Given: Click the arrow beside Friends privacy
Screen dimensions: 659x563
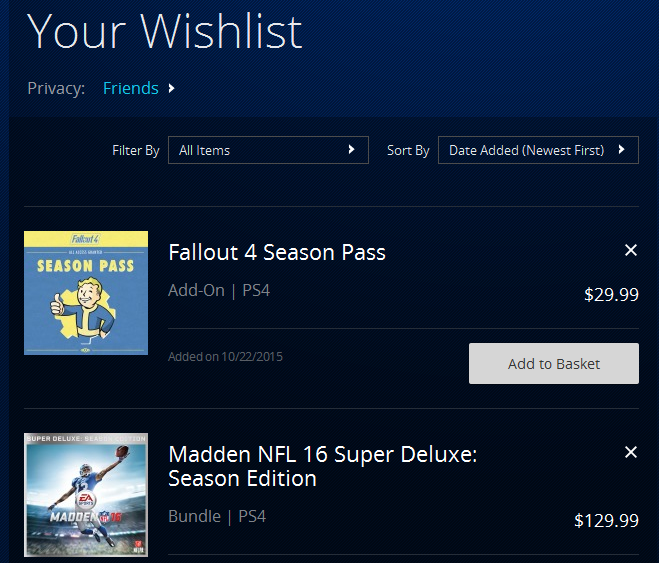Looking at the screenshot, I should (172, 88).
